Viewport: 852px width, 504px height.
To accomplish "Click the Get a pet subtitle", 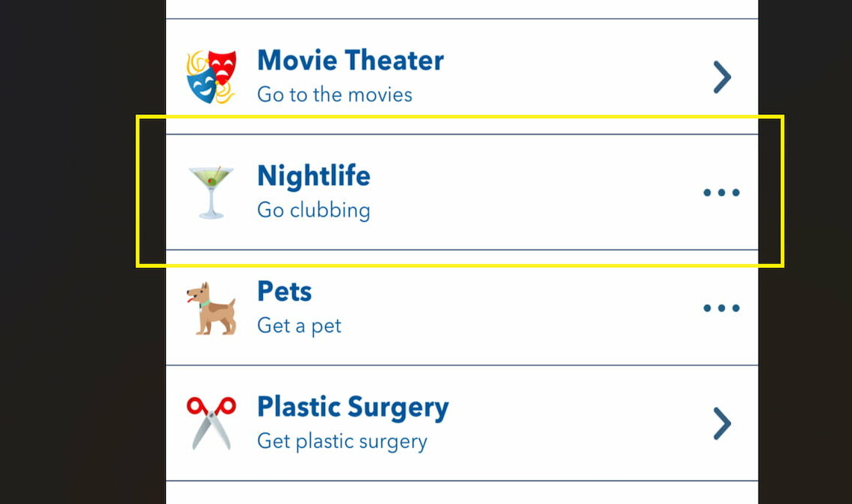I will click(x=298, y=326).
